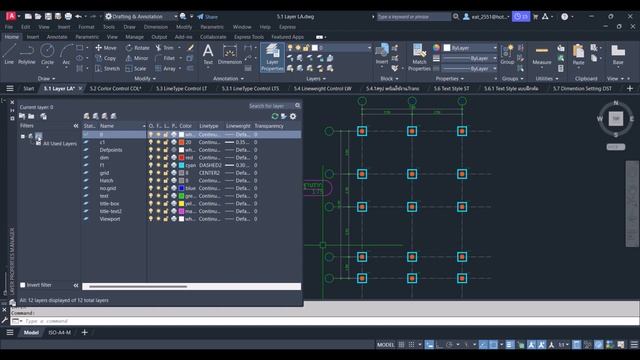Expand the Draw panel
Viewport: 640px width, 360px height.
46,78
